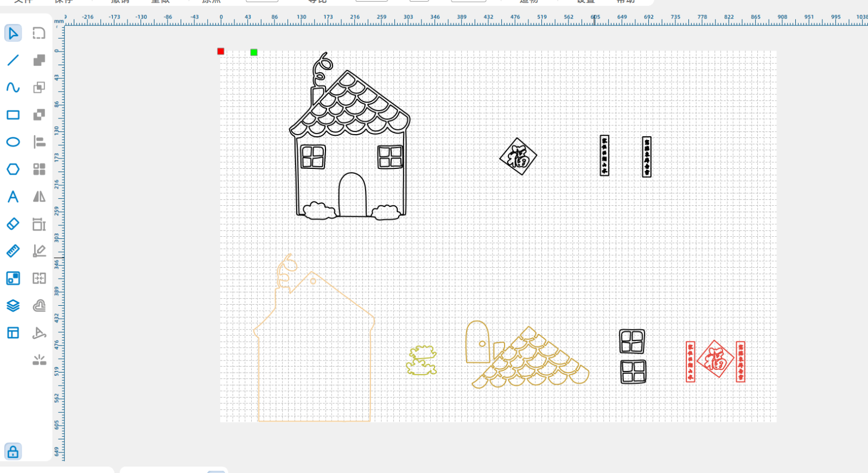Activate the eraser tool

13,224
